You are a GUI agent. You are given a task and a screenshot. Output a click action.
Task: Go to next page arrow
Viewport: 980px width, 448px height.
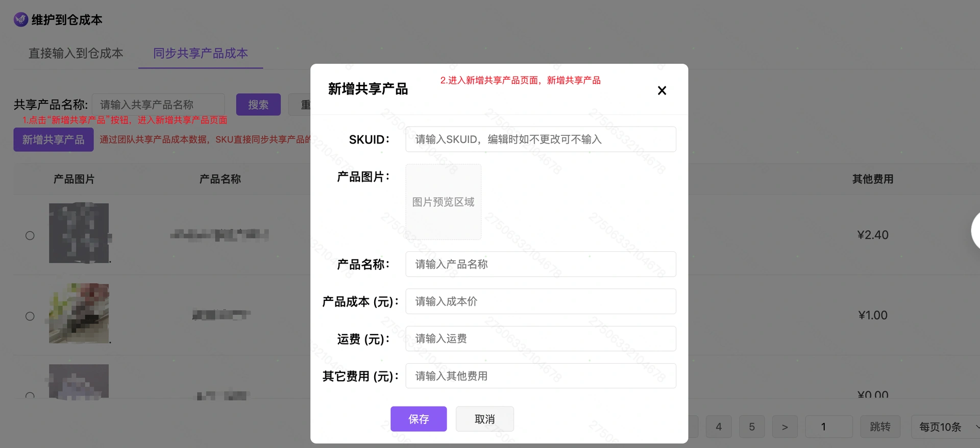785,427
